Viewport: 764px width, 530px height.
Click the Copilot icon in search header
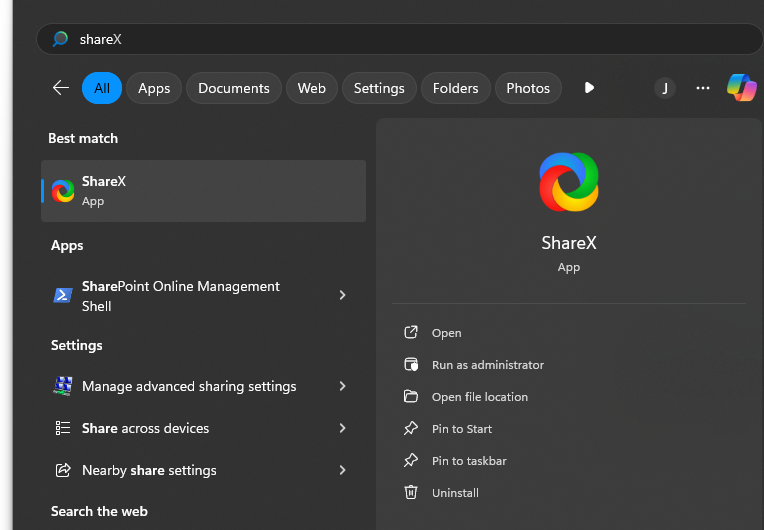pyautogui.click(x=741, y=88)
